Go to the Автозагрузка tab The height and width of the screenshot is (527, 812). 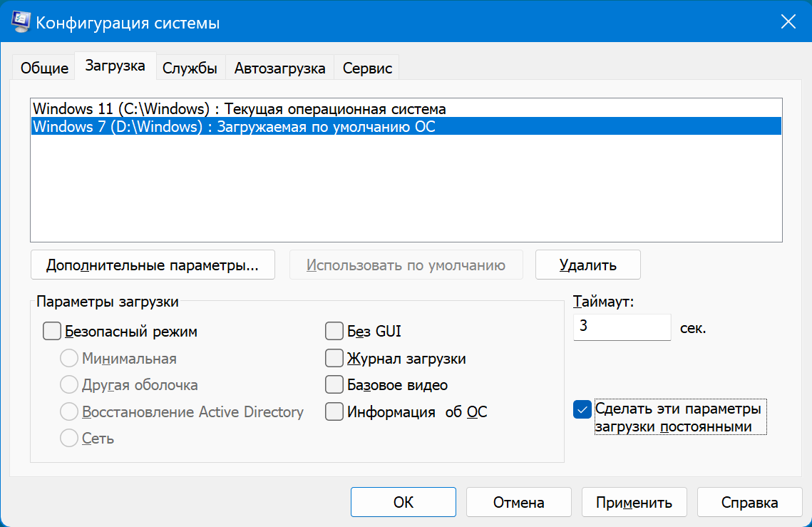279,68
